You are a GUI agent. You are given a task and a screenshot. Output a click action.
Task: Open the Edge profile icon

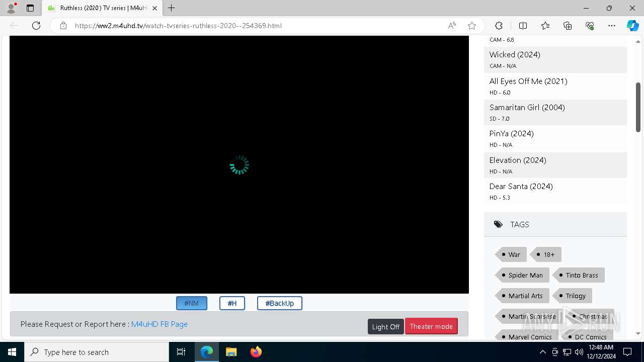point(11,8)
